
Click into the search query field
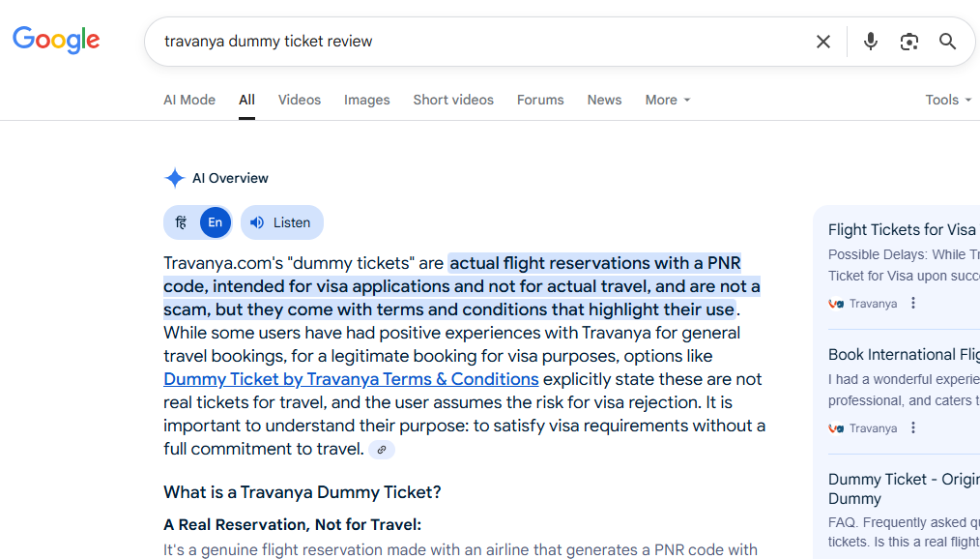(x=481, y=42)
